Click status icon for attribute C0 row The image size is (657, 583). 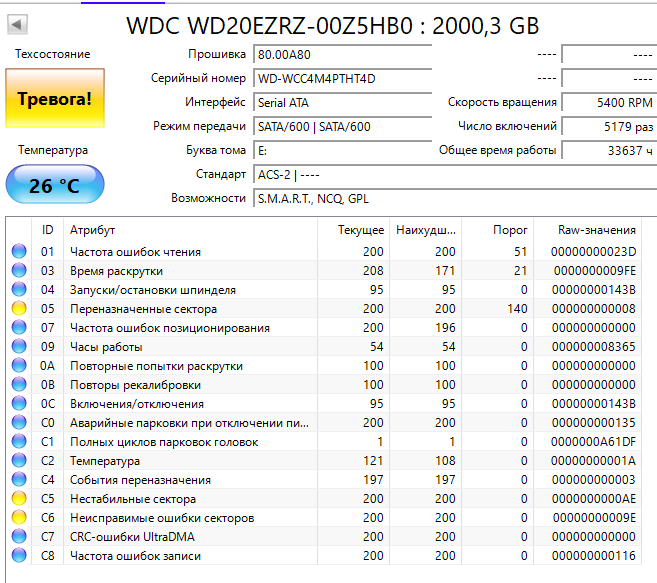click(19, 422)
